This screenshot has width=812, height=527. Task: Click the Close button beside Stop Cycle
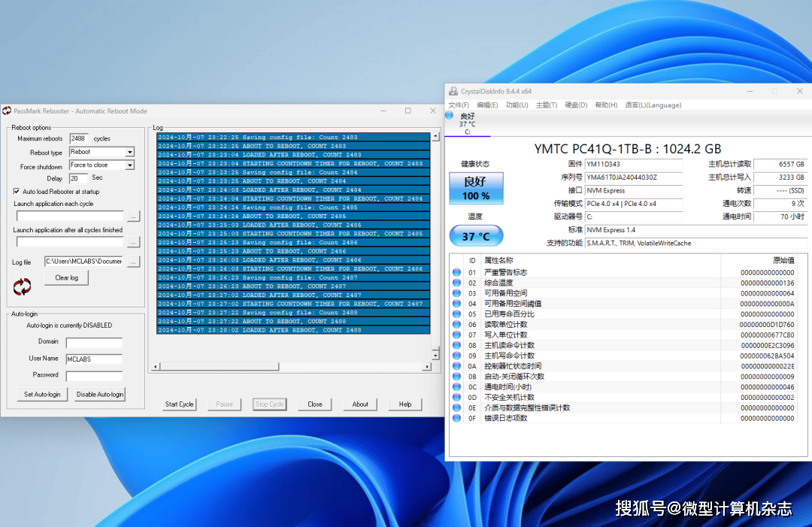point(315,404)
